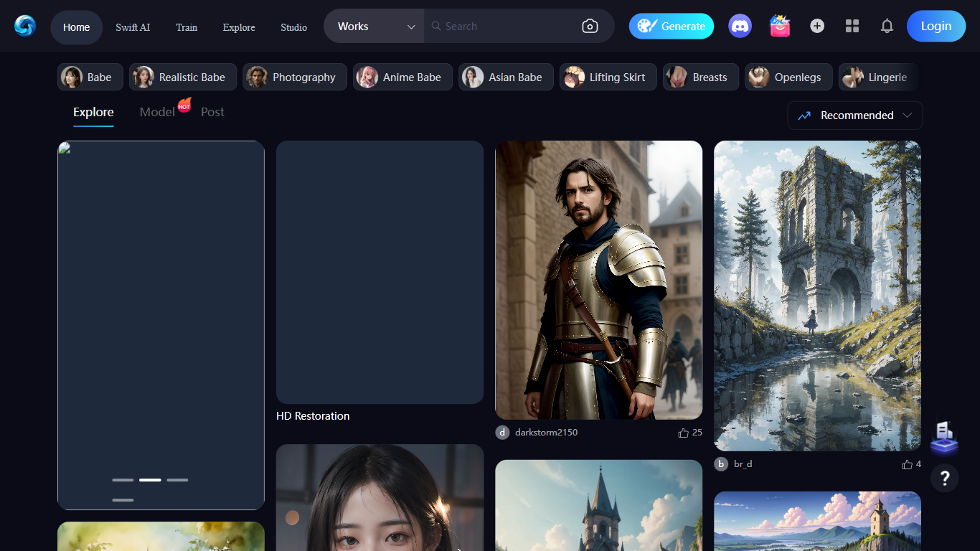The image size is (980, 551).
Task: Like darkstorm2150's image with thumbs up
Action: coord(683,433)
